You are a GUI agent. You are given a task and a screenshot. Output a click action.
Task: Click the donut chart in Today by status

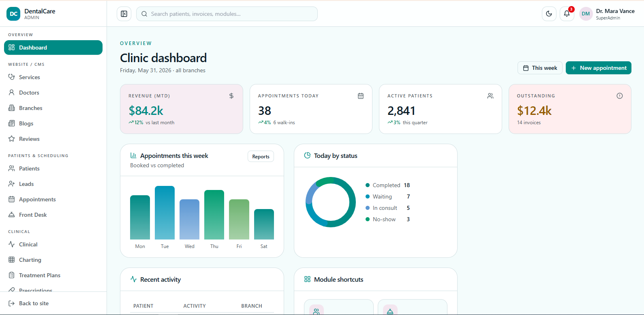coord(331,202)
